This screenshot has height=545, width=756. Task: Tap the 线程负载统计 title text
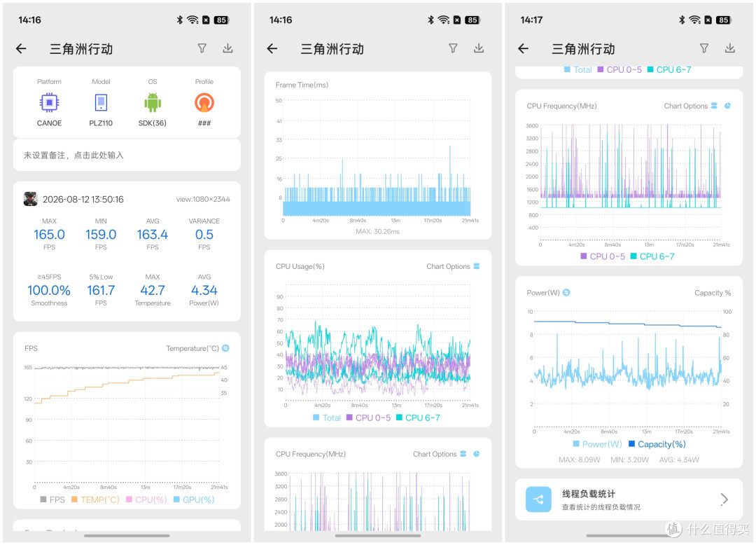(x=589, y=494)
